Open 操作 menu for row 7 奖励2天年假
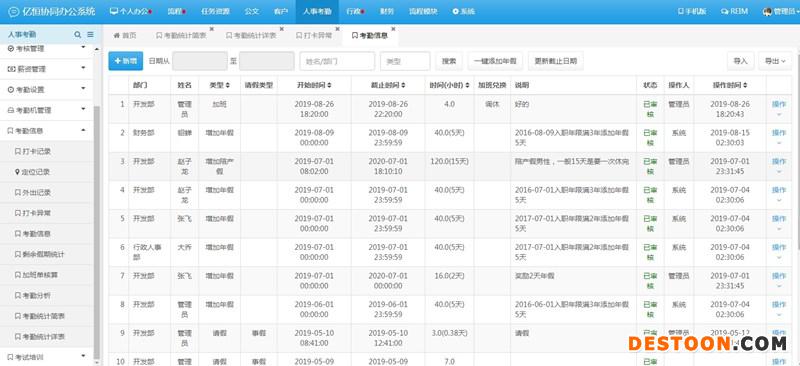The width and height of the screenshot is (800, 366). tap(779, 280)
